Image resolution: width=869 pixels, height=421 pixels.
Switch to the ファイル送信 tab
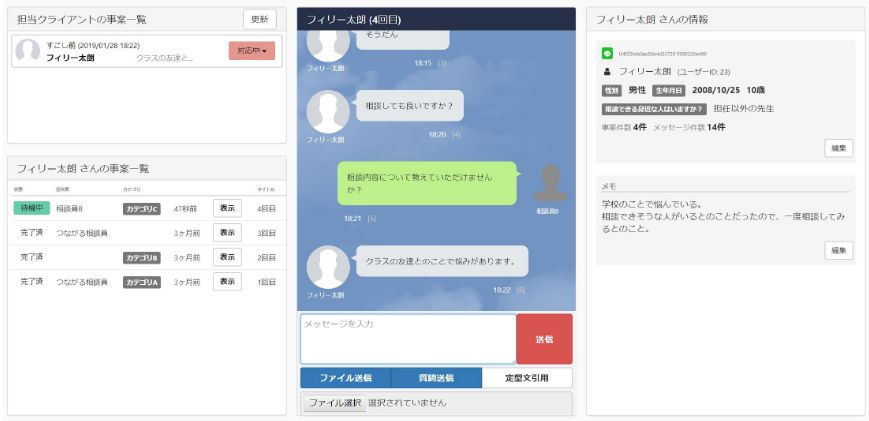click(345, 378)
